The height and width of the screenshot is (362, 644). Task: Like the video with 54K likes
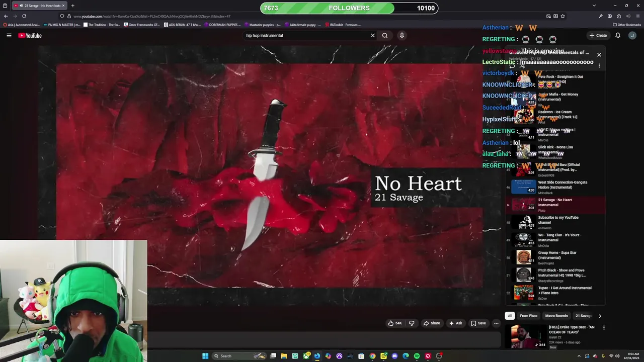pos(395,323)
